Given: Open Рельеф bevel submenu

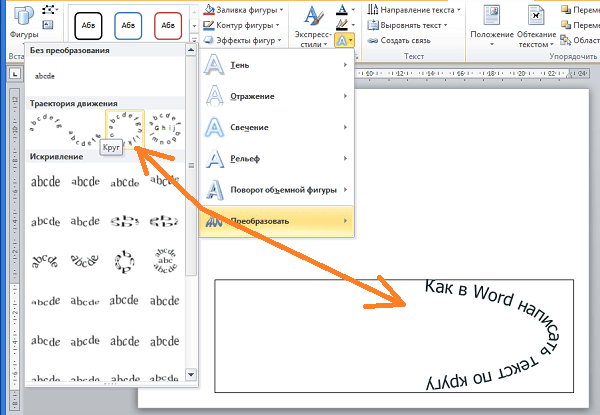Looking at the screenshot, I should 277,158.
